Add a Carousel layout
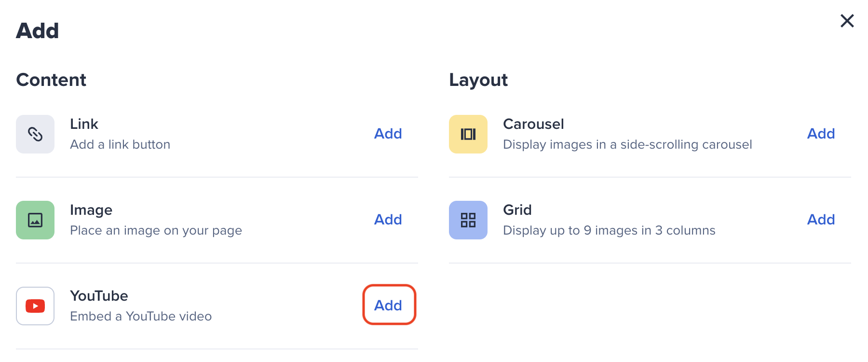This screenshot has height=362, width=868. tap(821, 134)
